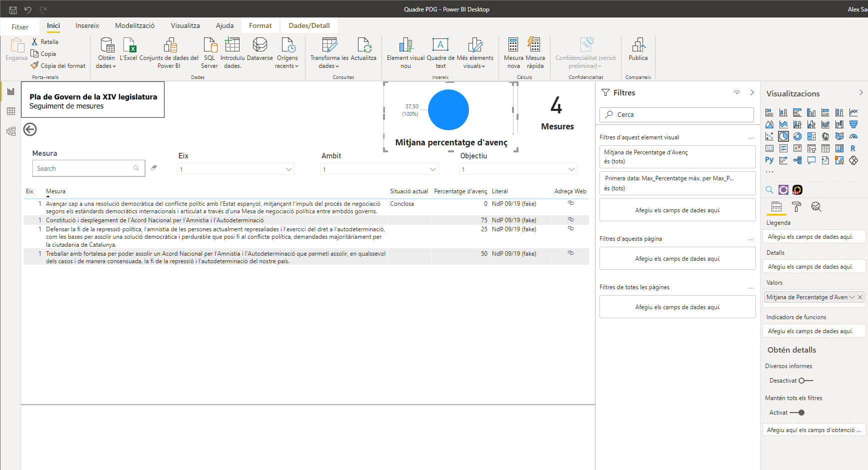Select the pie chart visualization
The width and height of the screenshot is (868, 470).
783,136
